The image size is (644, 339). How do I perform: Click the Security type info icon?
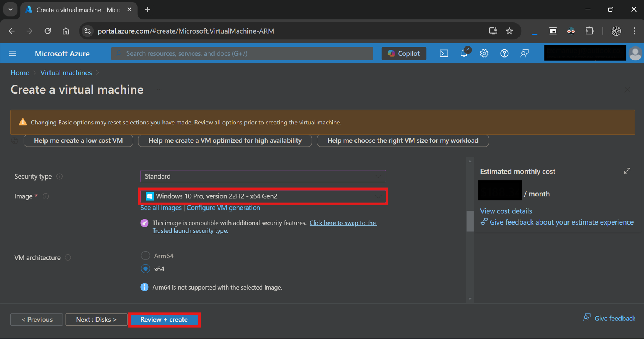pos(60,176)
